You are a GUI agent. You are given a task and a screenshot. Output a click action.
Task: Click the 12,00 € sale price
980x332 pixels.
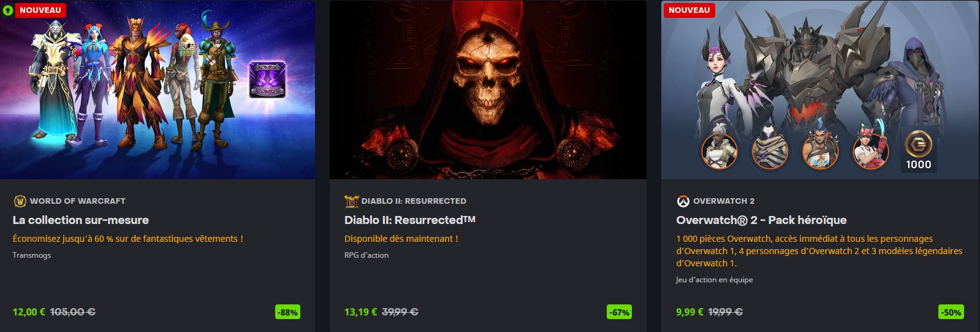(x=29, y=312)
